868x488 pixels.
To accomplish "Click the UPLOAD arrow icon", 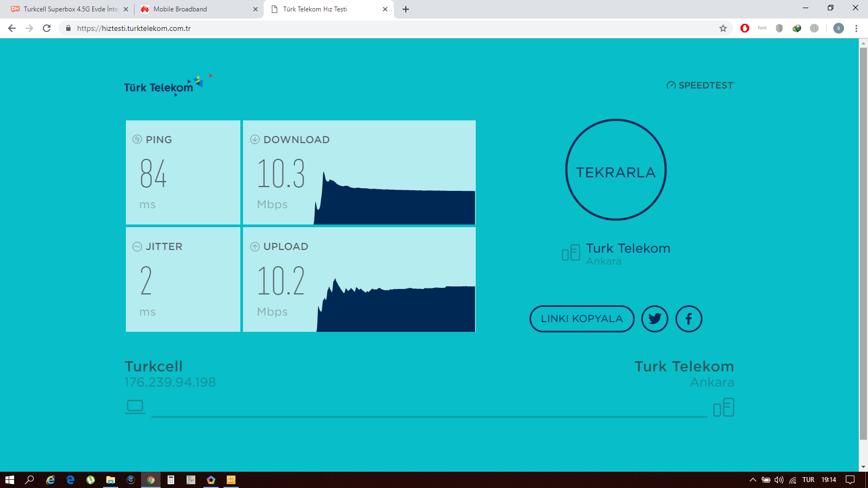I will (255, 247).
